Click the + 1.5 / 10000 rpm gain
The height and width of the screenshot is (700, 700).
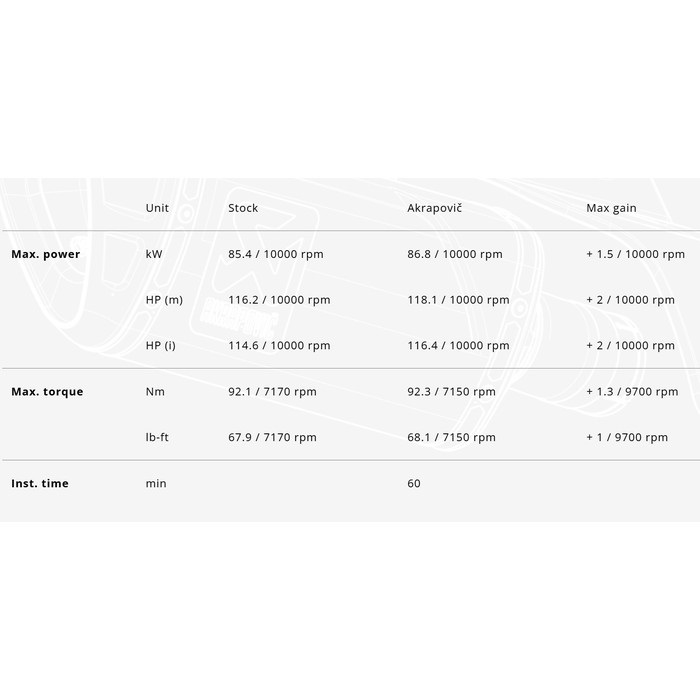(x=635, y=254)
